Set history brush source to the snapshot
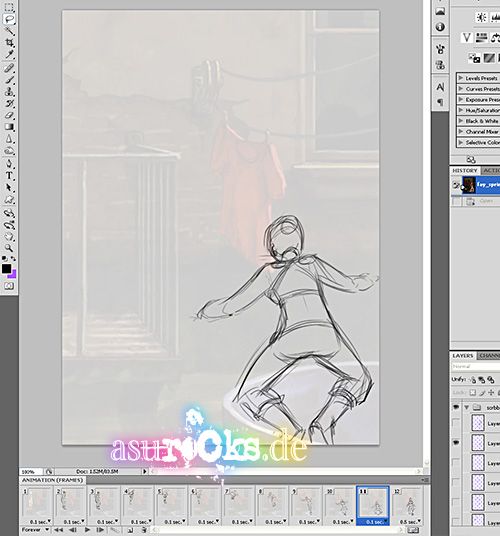The width and height of the screenshot is (500, 536). [456, 185]
